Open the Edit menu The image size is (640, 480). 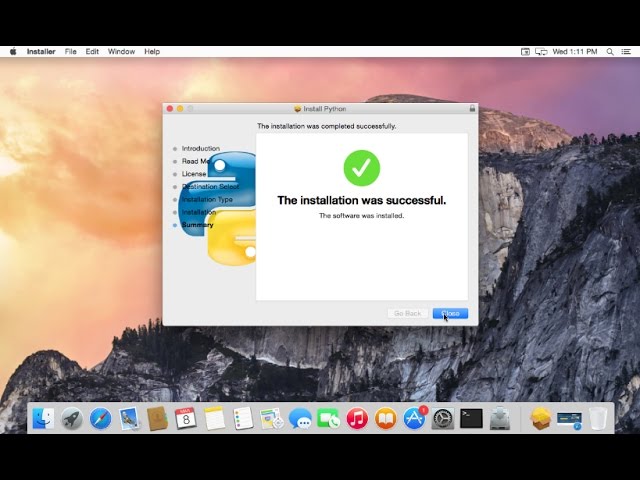click(92, 52)
